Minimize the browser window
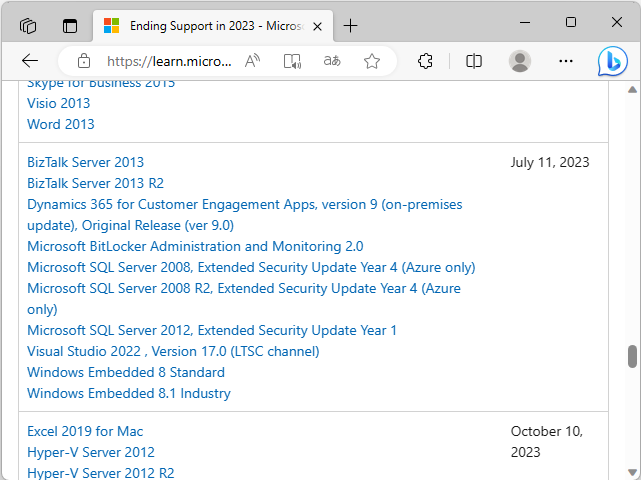Image resolution: width=641 pixels, height=480 pixels. click(x=525, y=22)
